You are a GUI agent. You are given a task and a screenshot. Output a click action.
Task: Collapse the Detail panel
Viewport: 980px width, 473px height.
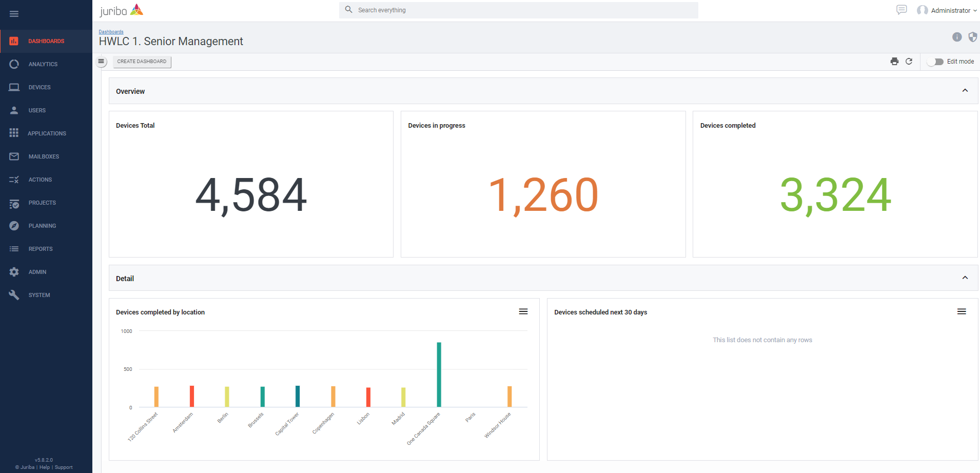965,278
